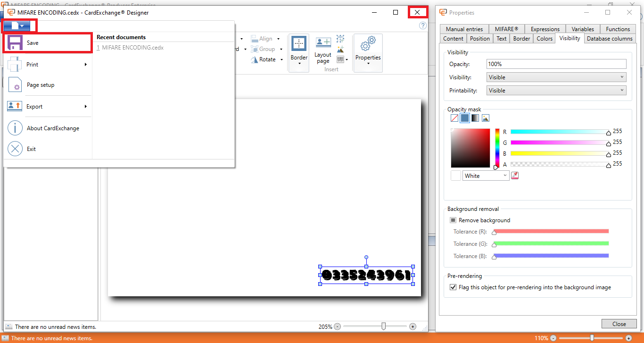Click the Exit circle-X icon
Image resolution: width=644 pixels, height=343 pixels.
tap(15, 149)
